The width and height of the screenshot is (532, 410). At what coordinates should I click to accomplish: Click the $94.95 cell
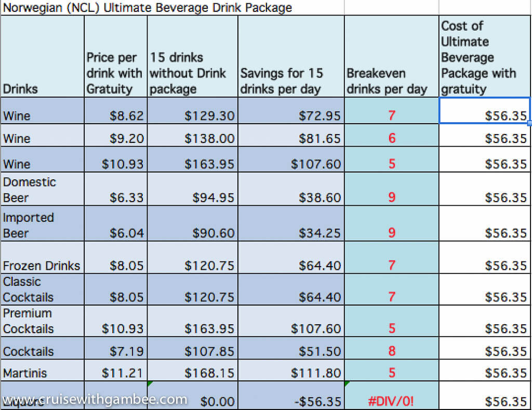point(193,189)
